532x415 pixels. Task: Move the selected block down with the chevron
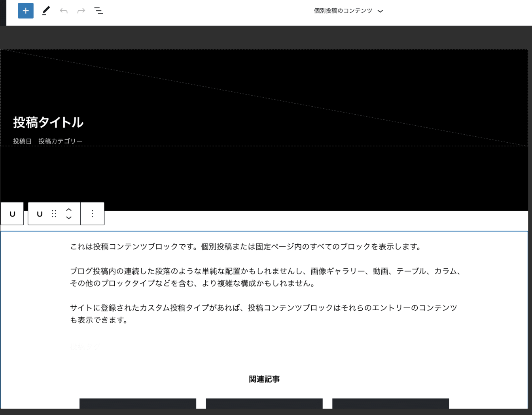pos(68,218)
